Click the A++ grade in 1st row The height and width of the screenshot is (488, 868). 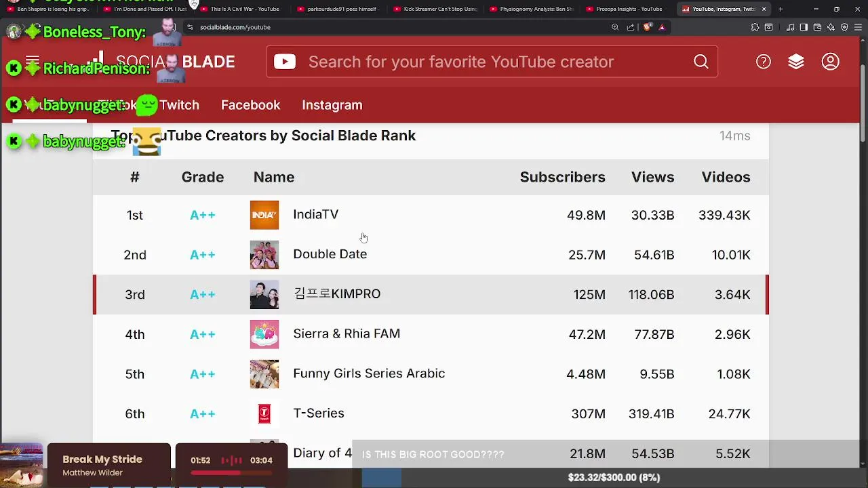[202, 215]
